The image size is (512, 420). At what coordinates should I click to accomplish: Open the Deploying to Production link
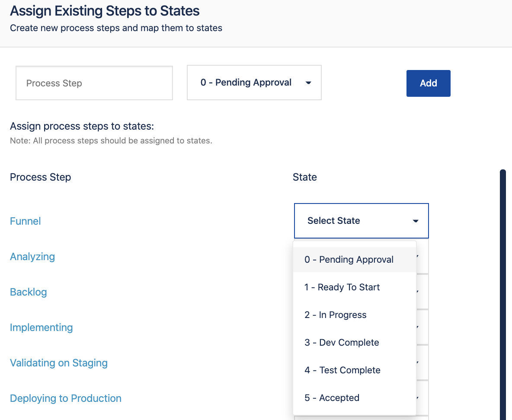click(x=66, y=398)
